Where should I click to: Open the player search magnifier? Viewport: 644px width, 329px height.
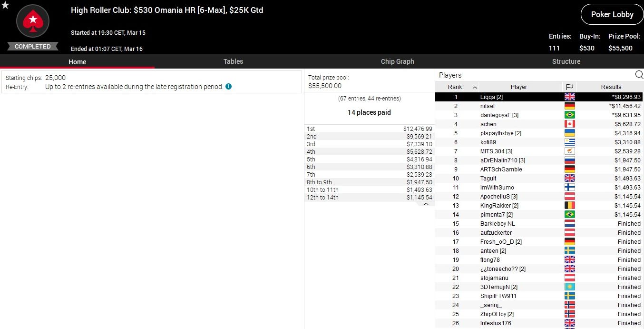point(639,75)
